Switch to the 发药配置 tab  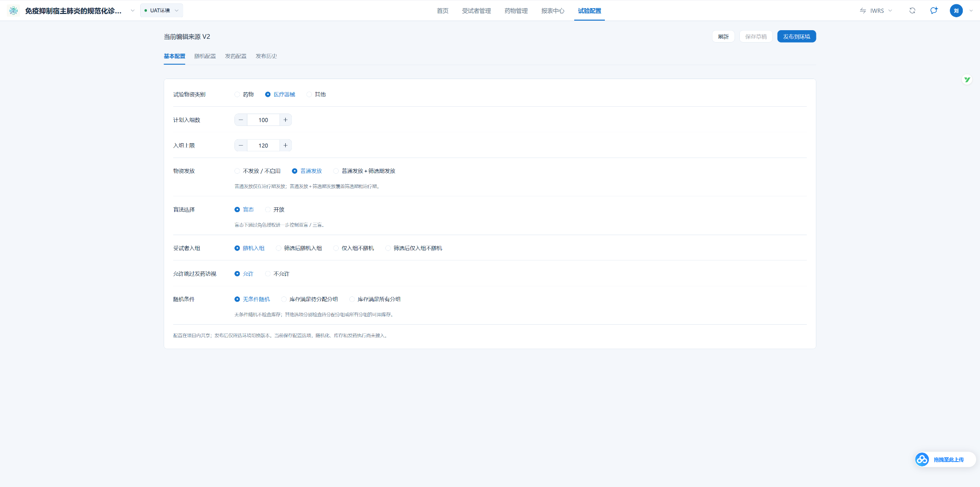click(x=235, y=57)
